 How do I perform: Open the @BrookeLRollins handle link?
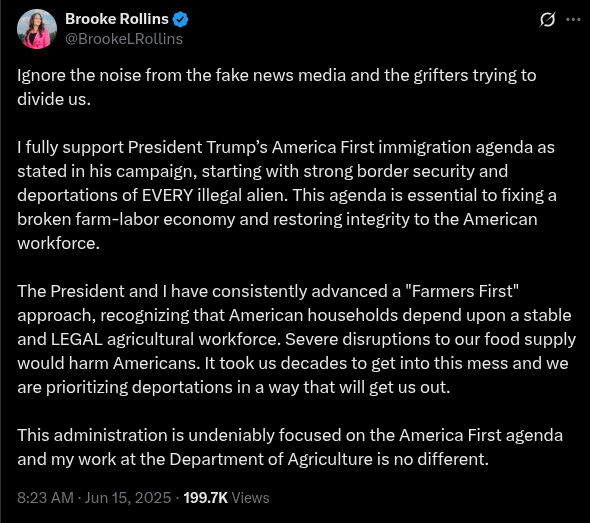point(124,39)
